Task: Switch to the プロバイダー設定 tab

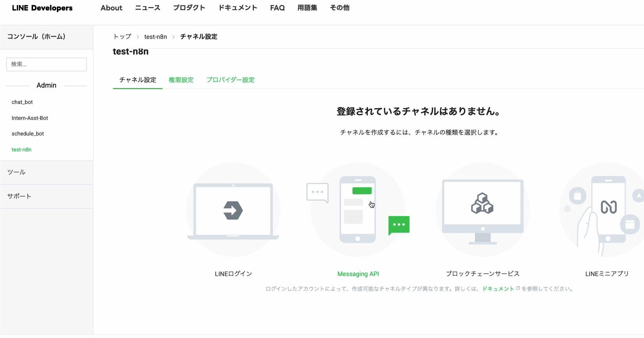Action: [231, 80]
